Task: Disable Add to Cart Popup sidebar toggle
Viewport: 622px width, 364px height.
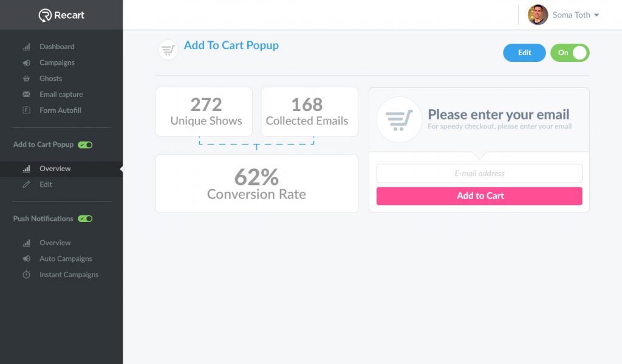Action: pyautogui.click(x=85, y=144)
